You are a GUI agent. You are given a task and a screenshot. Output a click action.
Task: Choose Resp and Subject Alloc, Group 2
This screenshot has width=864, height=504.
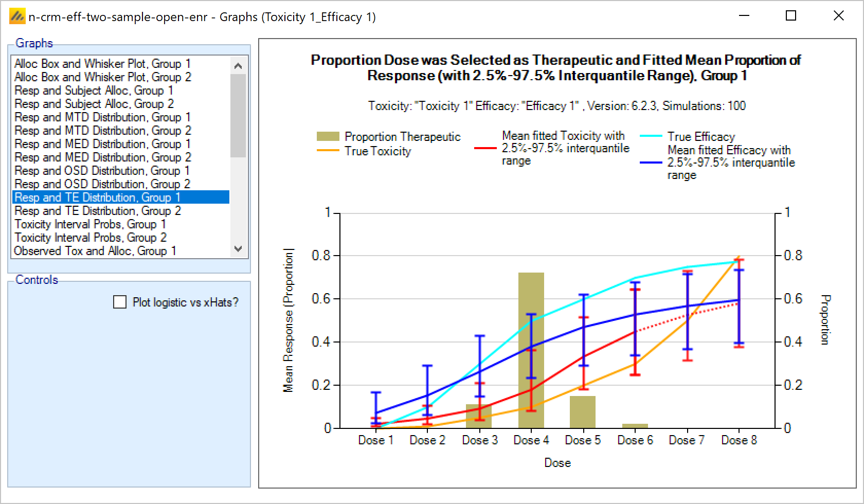[x=94, y=104]
